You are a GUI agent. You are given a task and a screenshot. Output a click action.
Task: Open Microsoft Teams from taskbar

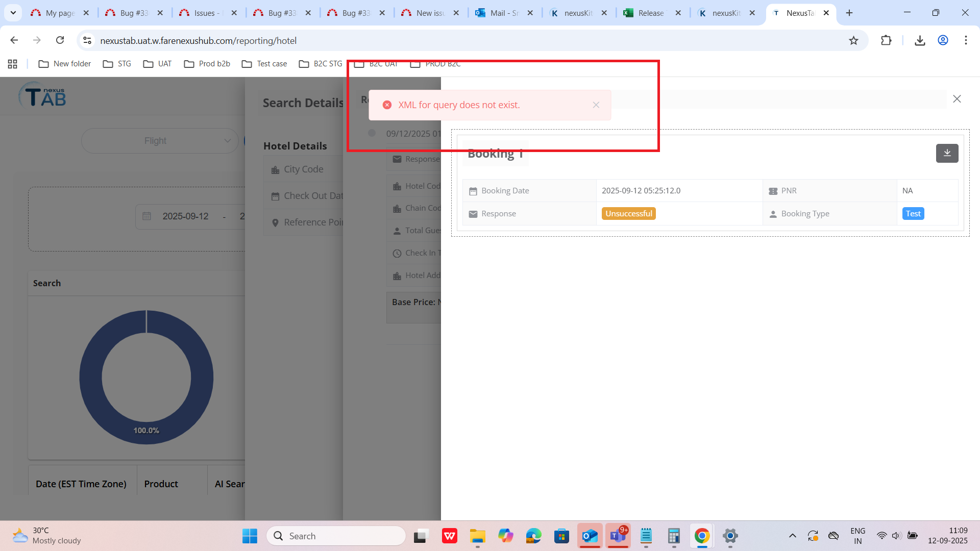[x=618, y=536]
